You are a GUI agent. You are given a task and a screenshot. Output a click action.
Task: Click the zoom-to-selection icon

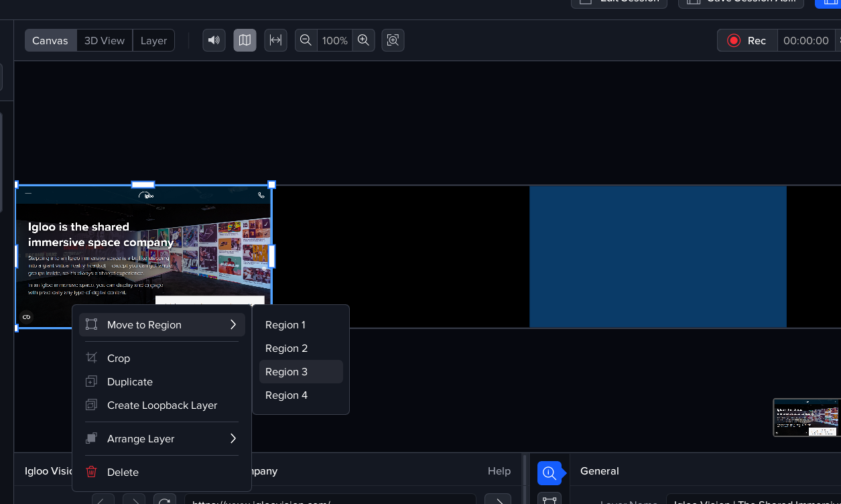(x=393, y=40)
